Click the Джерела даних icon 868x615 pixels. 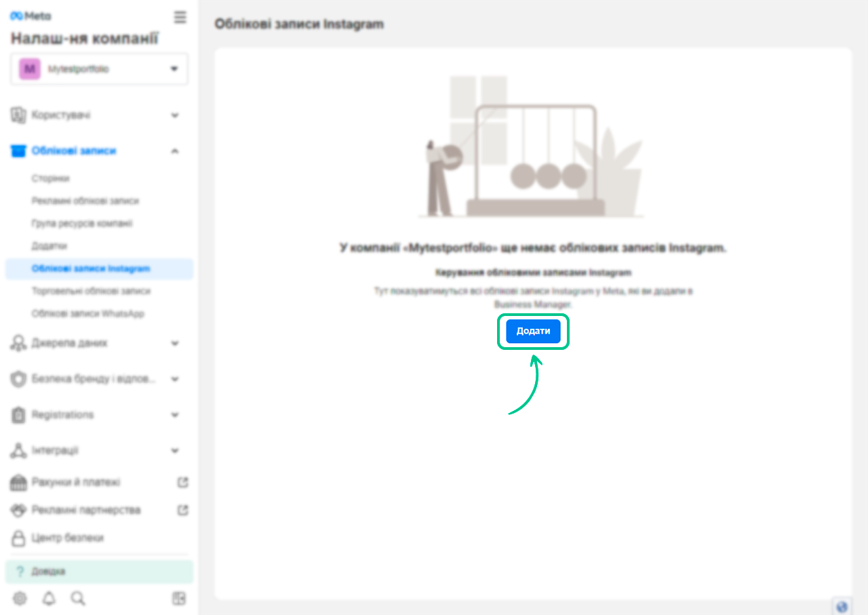18,343
